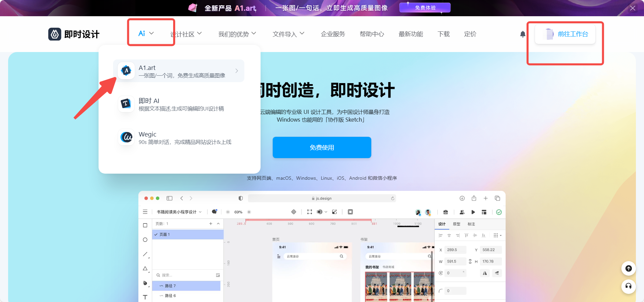Image resolution: width=644 pixels, height=302 pixels.
Task: Click the horizontal flip icon
Action: 485,273
